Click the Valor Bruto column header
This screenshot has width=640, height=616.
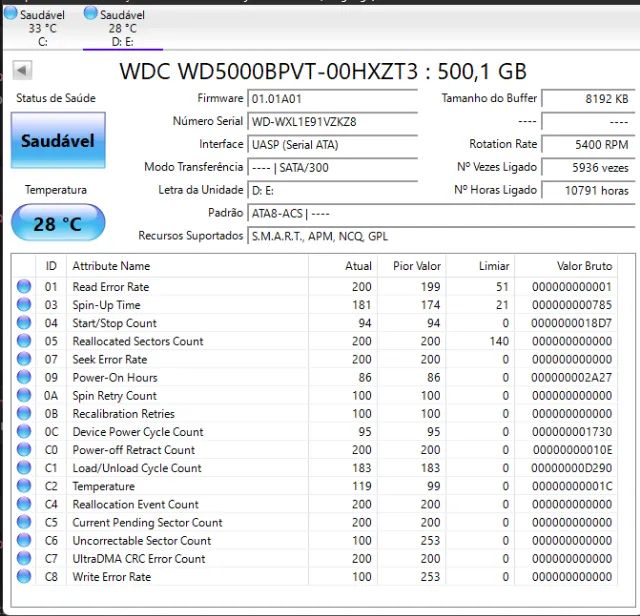pos(566,266)
